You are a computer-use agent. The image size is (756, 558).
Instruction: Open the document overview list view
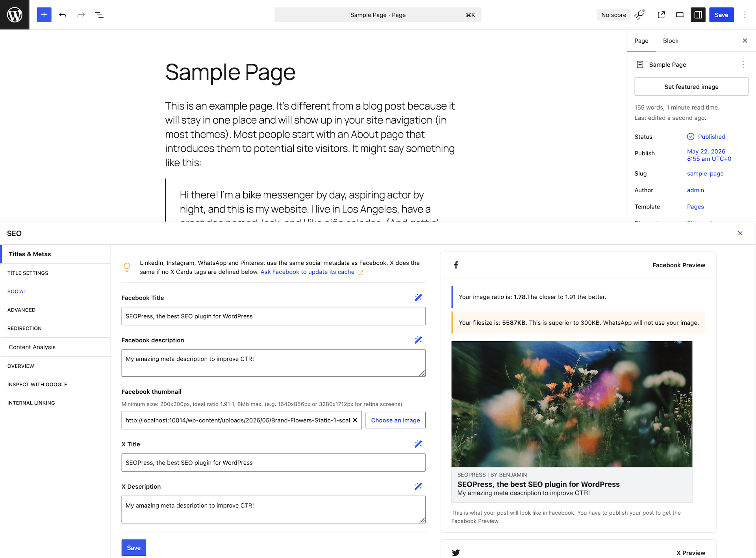[x=99, y=15]
